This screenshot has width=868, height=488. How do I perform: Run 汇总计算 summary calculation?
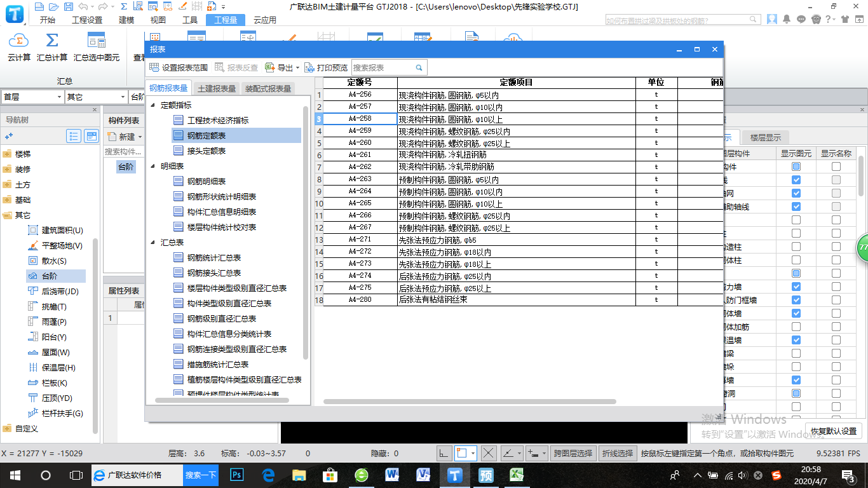[x=52, y=47]
